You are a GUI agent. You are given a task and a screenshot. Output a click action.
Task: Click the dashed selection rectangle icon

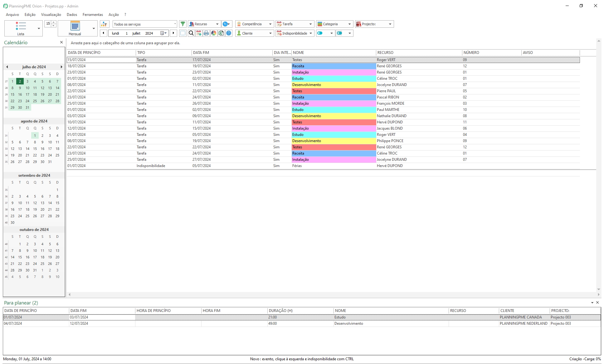pyautogui.click(x=183, y=33)
